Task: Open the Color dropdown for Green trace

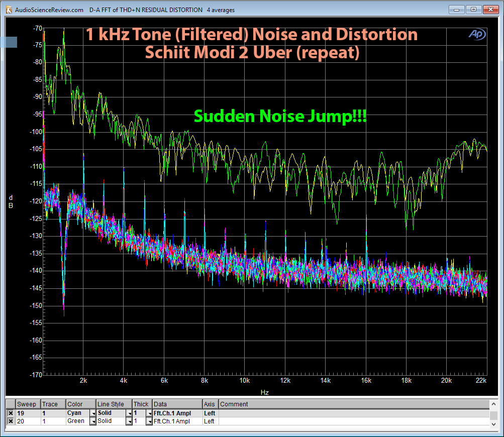Action: tap(93, 421)
